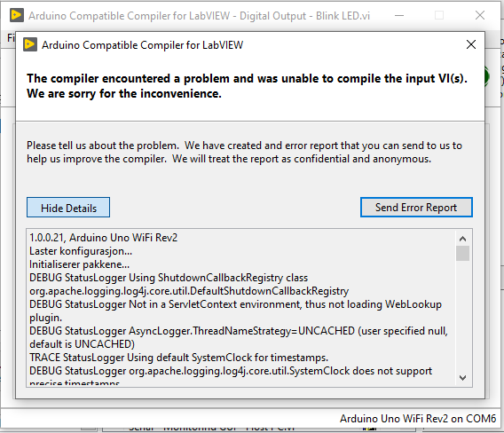The height and width of the screenshot is (433, 504).
Task: Click the Arduino Uno WiFi Rev2 on COM6 status
Action: 418,419
